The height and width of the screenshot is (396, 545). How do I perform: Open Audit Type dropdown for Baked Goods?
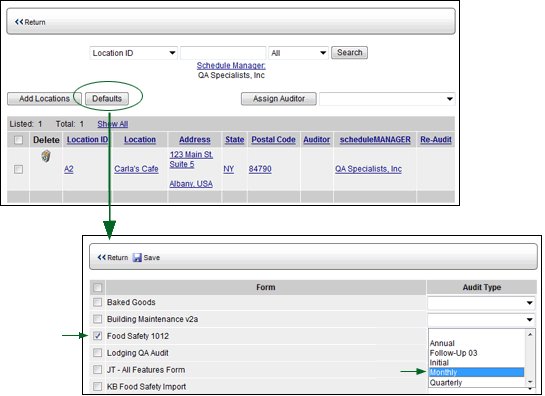[481, 303]
